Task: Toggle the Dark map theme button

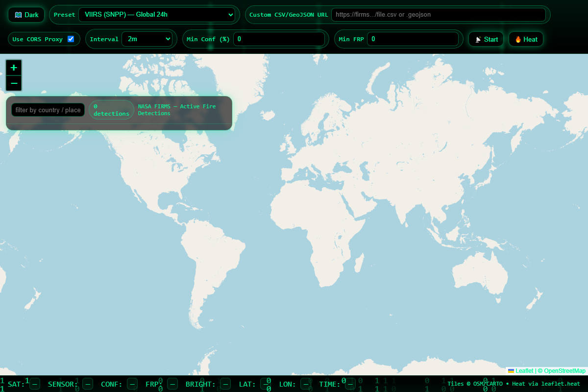Action: tap(26, 15)
